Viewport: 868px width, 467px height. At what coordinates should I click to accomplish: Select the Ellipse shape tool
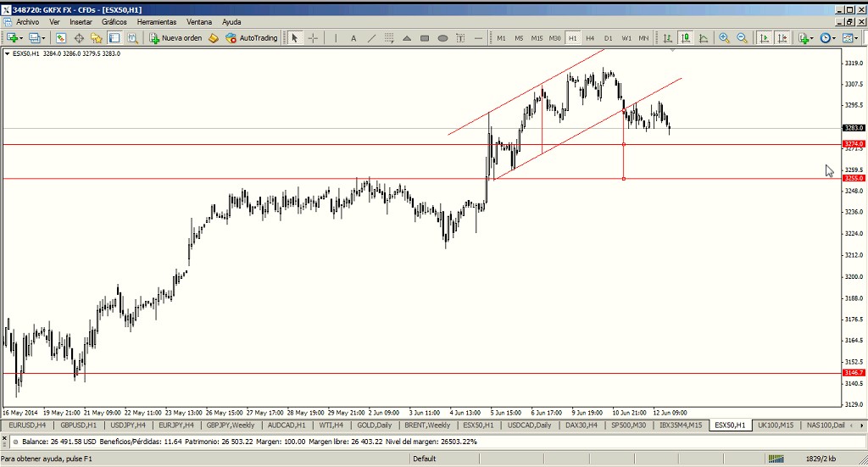click(442, 37)
